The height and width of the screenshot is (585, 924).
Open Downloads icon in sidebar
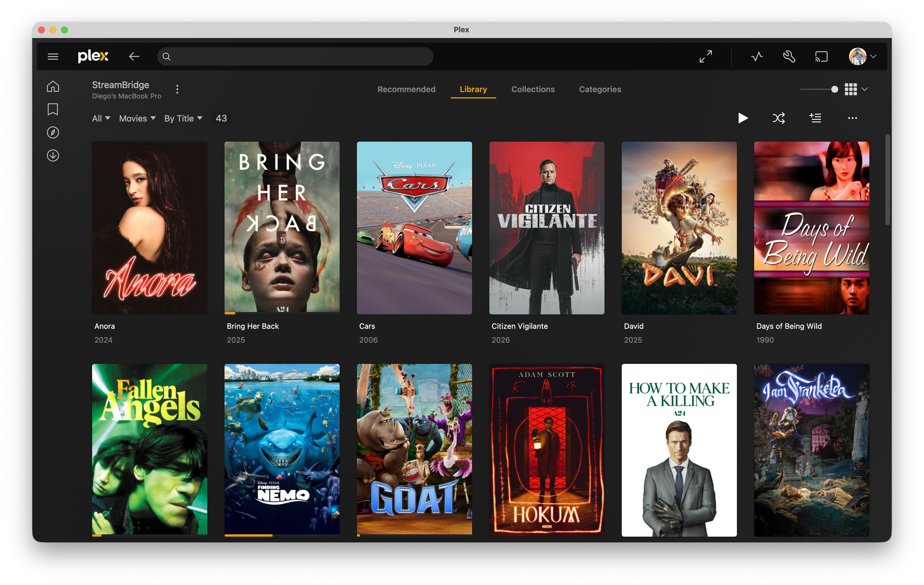53,155
